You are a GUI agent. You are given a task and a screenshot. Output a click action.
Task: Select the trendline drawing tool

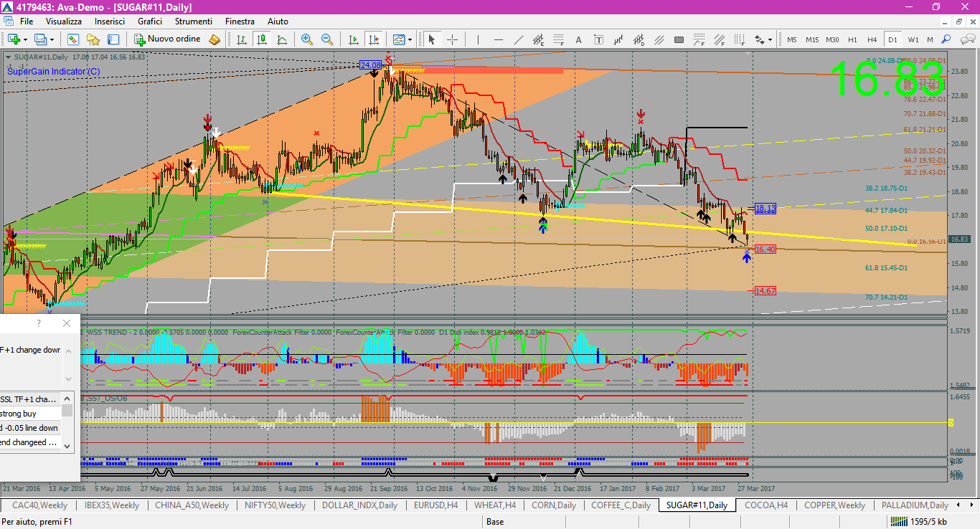click(x=518, y=39)
